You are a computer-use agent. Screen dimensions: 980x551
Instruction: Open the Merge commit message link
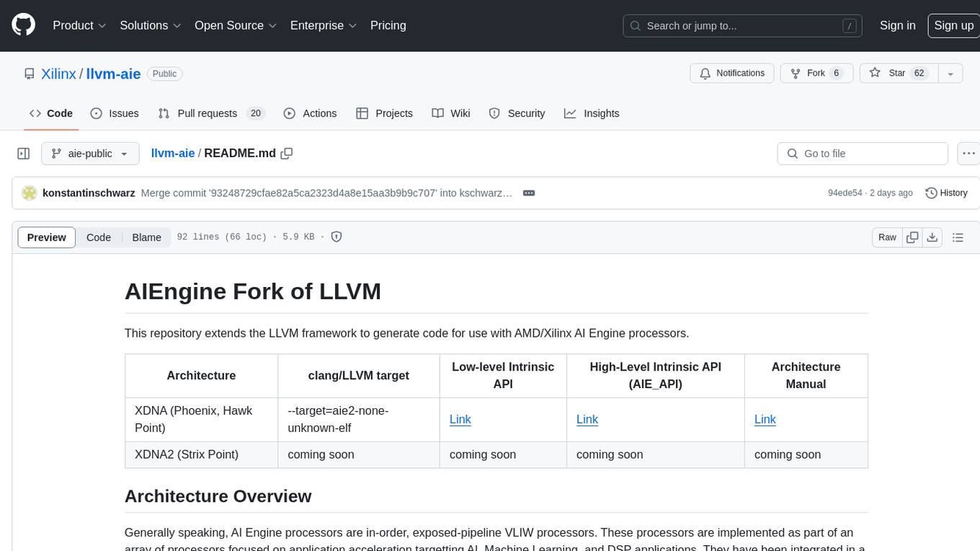click(x=326, y=193)
